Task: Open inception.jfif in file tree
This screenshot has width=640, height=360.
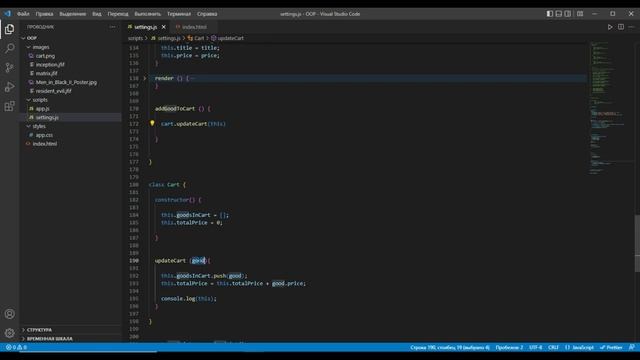Action: (x=50, y=64)
